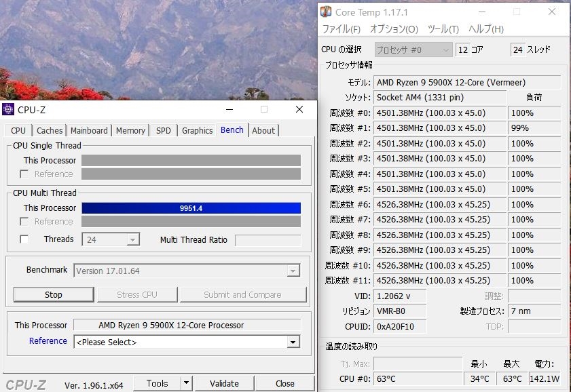Click the Stress CPU button

137,294
